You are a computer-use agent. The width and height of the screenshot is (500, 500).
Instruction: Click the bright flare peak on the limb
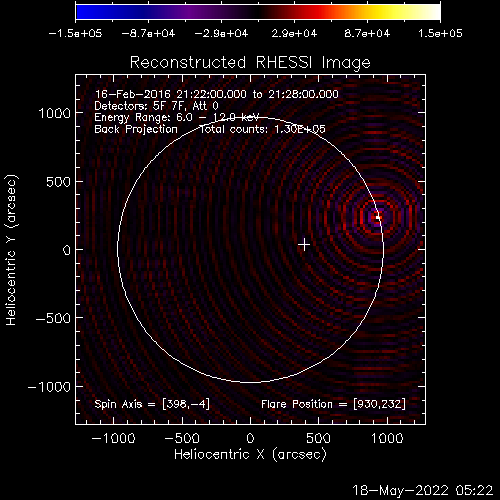(378, 217)
